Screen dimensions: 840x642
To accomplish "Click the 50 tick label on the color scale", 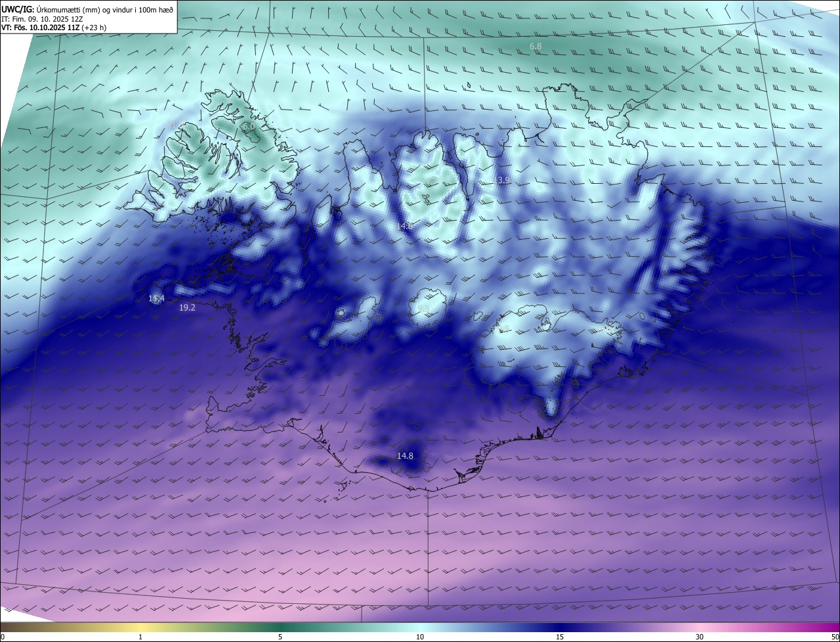I will 835,637.
